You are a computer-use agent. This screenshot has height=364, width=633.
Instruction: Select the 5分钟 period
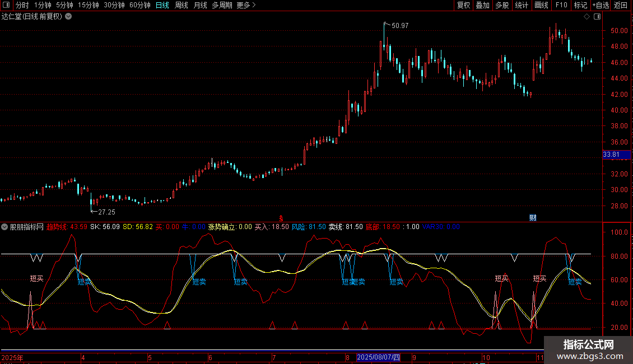coord(64,5)
